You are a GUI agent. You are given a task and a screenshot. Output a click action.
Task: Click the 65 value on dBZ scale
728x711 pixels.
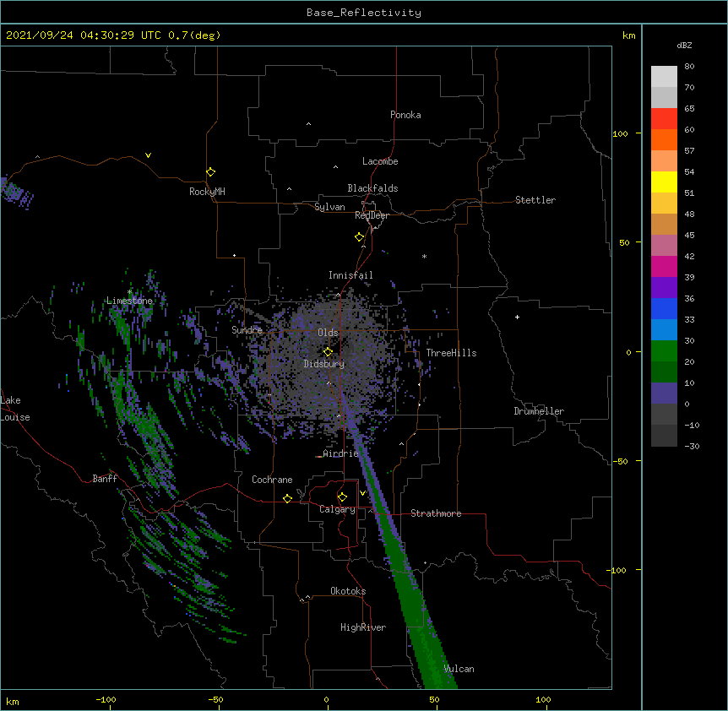click(689, 109)
